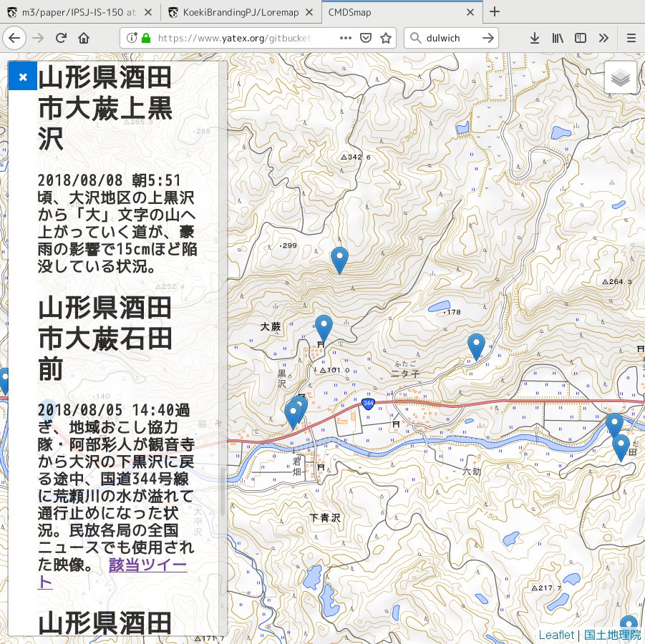Screen dimensions: 645x644
Task: Open the Firefox hamburger menu
Action: [x=631, y=39]
